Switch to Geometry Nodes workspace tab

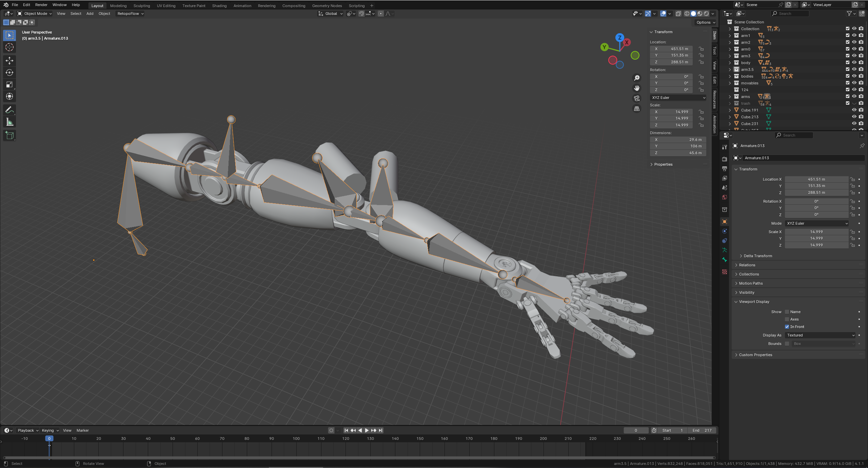tap(327, 6)
